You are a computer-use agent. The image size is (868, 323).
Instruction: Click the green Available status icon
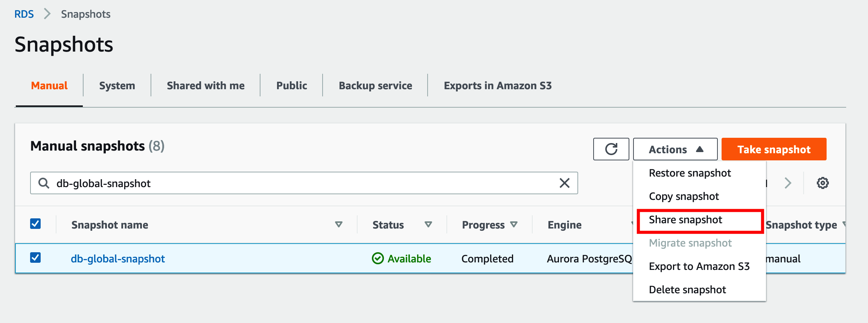[378, 259]
